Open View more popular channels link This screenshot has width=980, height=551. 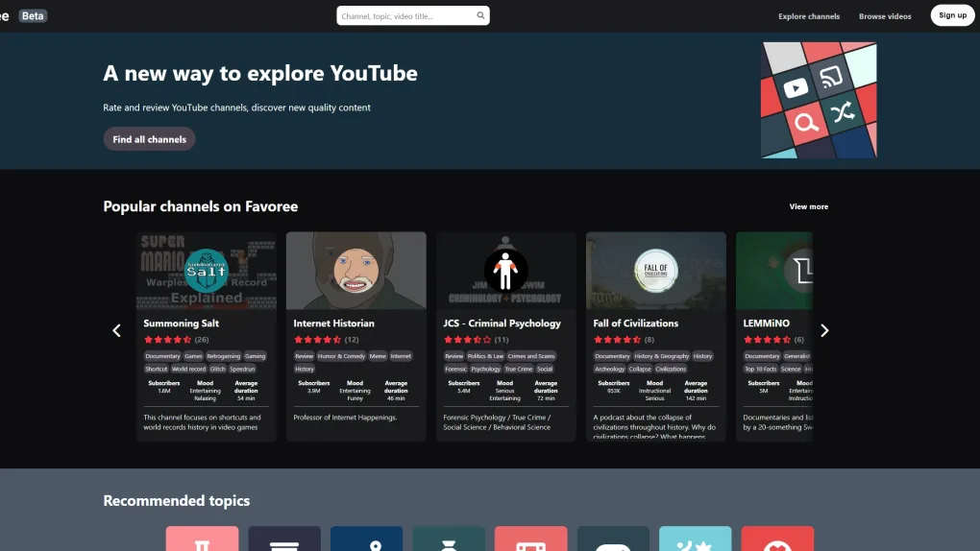point(808,206)
